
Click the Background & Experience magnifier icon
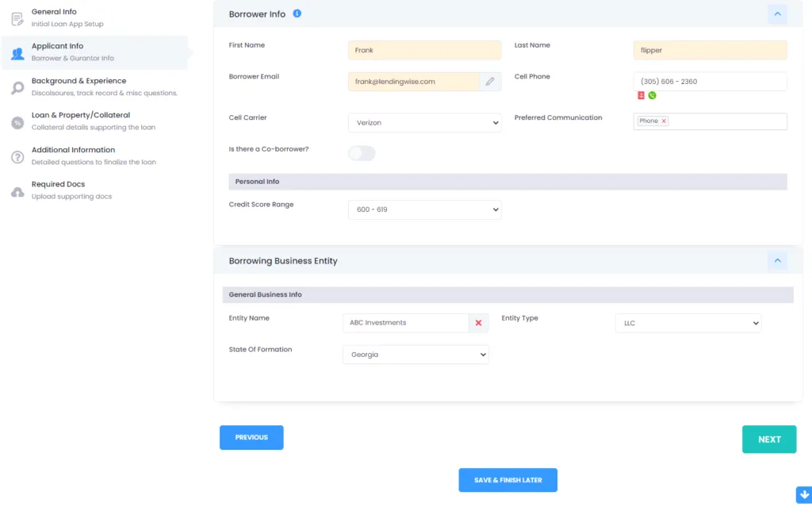17,87
